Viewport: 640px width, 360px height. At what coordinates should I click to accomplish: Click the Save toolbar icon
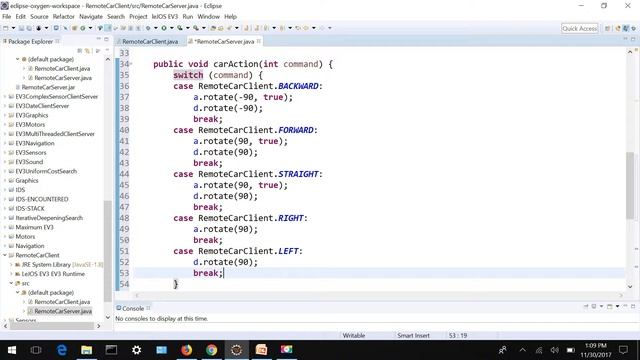click(21, 28)
